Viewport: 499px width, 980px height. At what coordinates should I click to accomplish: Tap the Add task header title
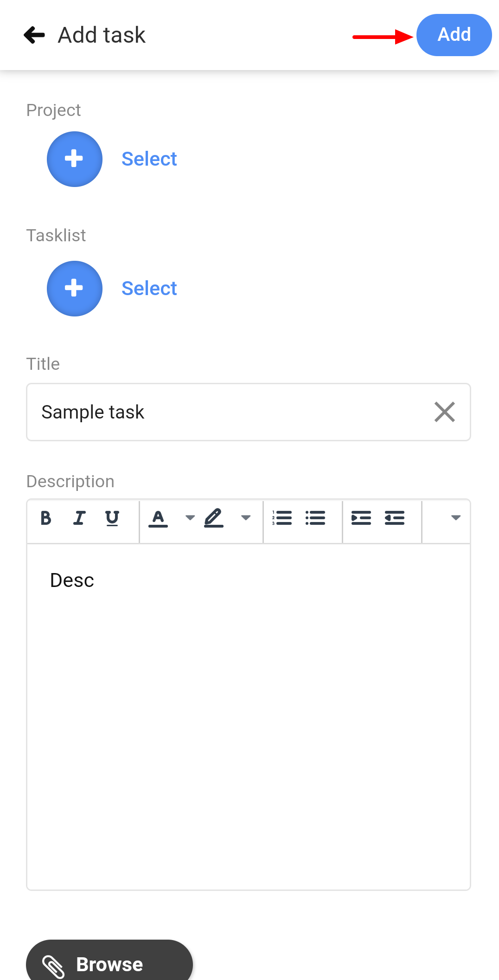coord(102,35)
